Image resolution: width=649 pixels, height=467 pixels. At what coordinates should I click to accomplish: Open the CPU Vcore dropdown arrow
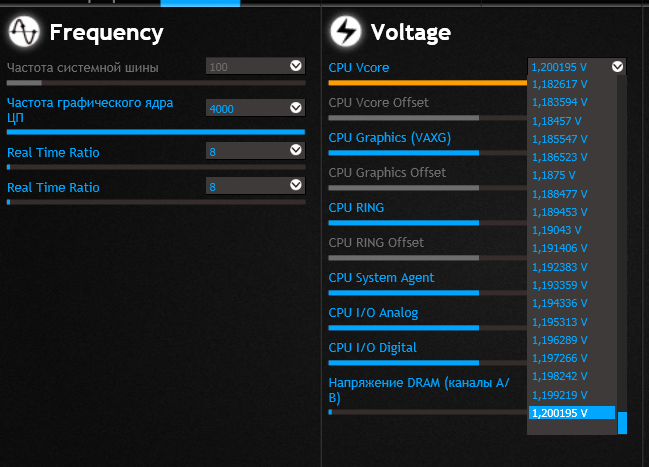click(617, 67)
